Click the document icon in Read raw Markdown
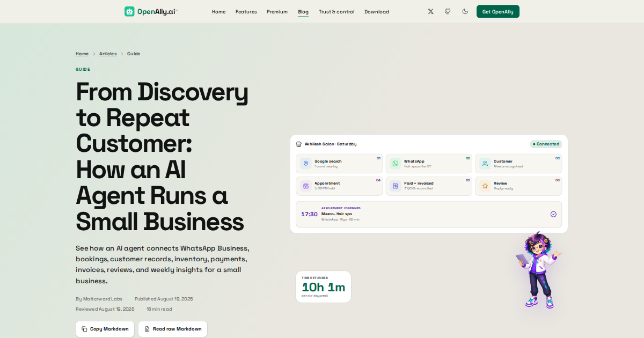The image size is (644, 338). (x=147, y=329)
